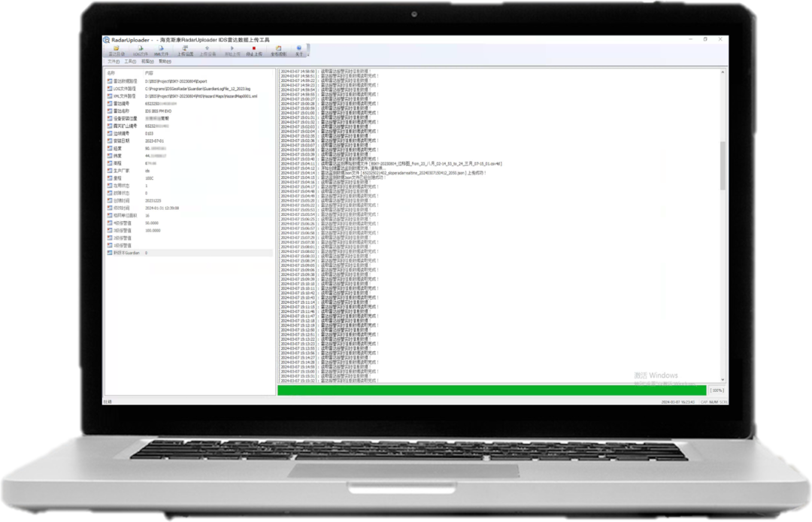
Task: Open 上传设置 upload settings icon
Action: coord(185,51)
